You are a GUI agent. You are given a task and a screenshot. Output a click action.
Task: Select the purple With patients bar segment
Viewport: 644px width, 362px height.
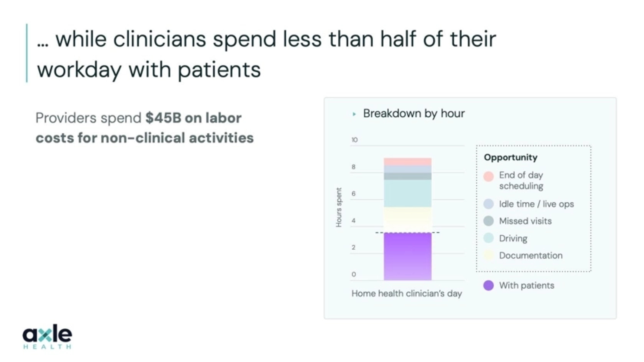(x=408, y=256)
